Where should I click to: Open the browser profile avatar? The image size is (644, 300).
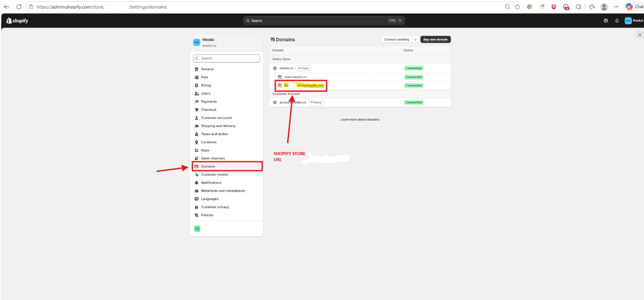pos(604,7)
